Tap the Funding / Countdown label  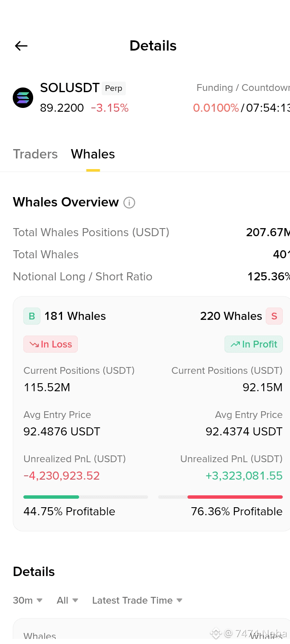pyautogui.click(x=243, y=88)
